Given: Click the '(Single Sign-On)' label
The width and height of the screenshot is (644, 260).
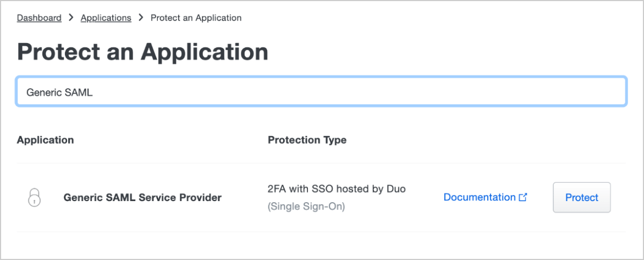Looking at the screenshot, I should pyautogui.click(x=306, y=207).
